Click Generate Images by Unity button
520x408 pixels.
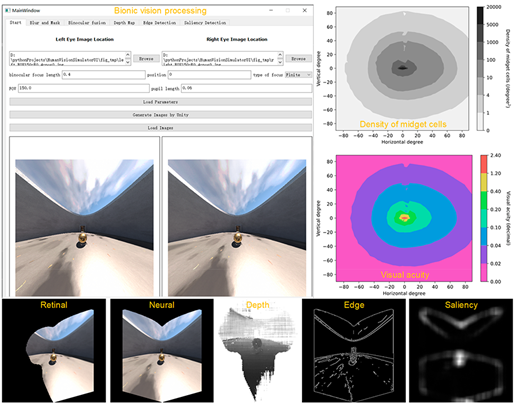161,115
